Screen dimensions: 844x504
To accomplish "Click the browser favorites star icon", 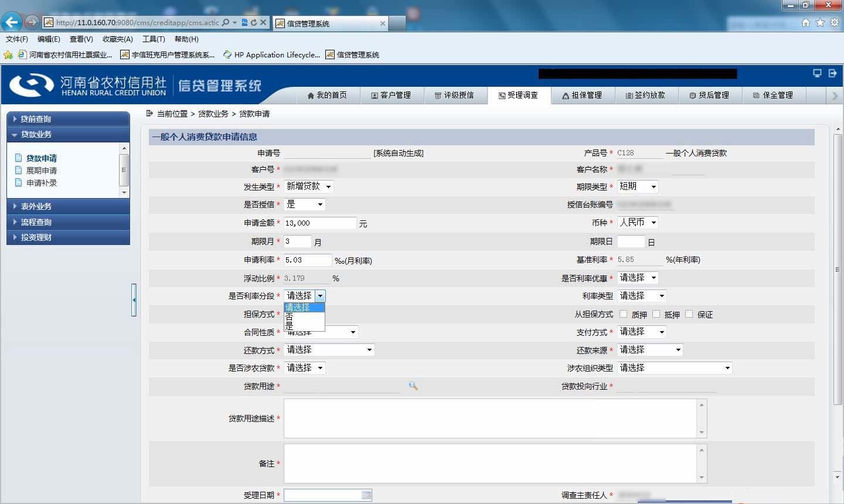I will coord(820,22).
